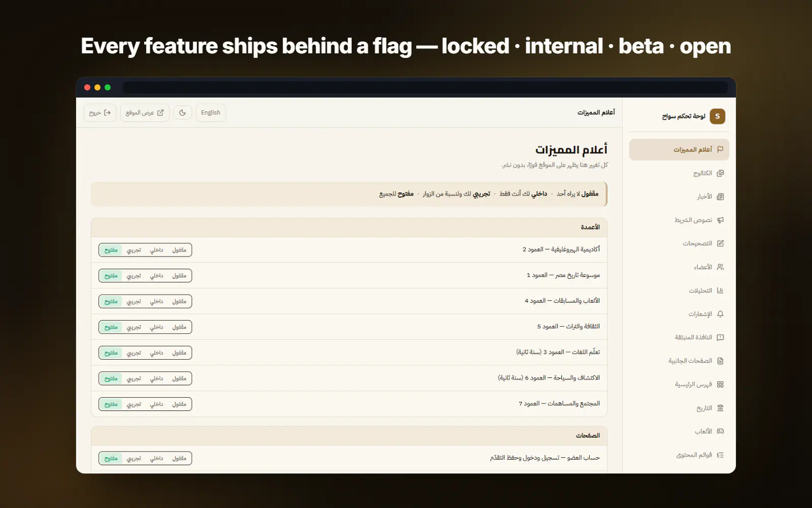Open التحليلات via the chart icon
This screenshot has width=812, height=508.
tap(720, 291)
